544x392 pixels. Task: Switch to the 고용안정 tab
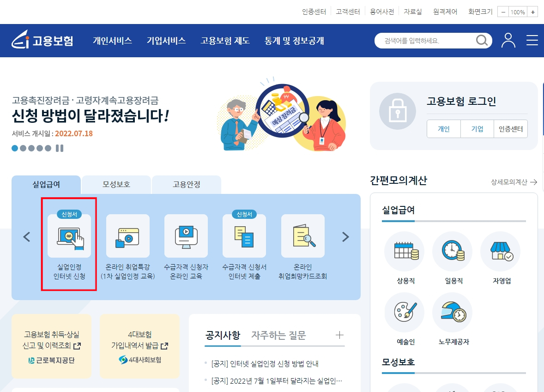click(x=187, y=185)
